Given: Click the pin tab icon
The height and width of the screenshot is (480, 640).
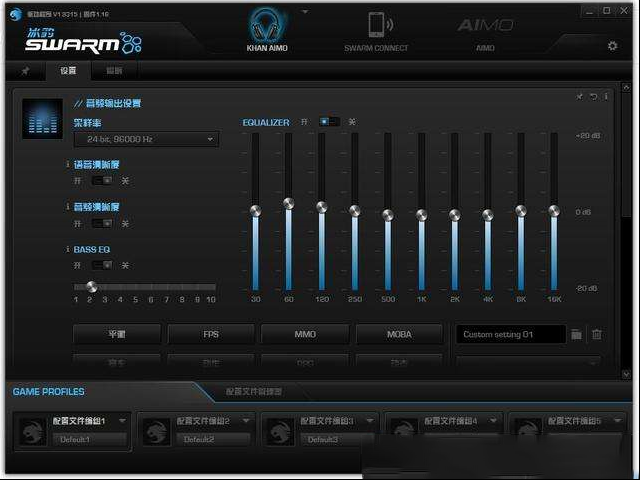Looking at the screenshot, I should pyautogui.click(x=25, y=71).
